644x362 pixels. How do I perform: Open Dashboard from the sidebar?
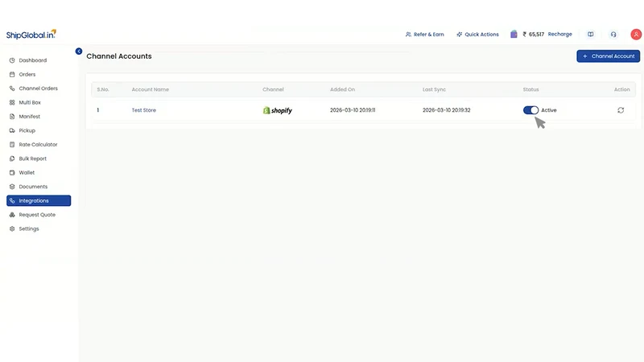[39, 60]
